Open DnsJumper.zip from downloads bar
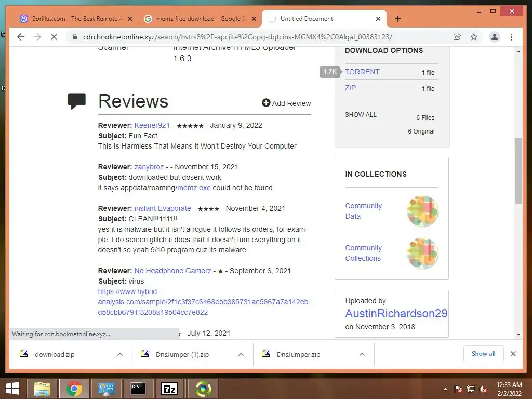The width and height of the screenshot is (532, 399). (x=298, y=354)
